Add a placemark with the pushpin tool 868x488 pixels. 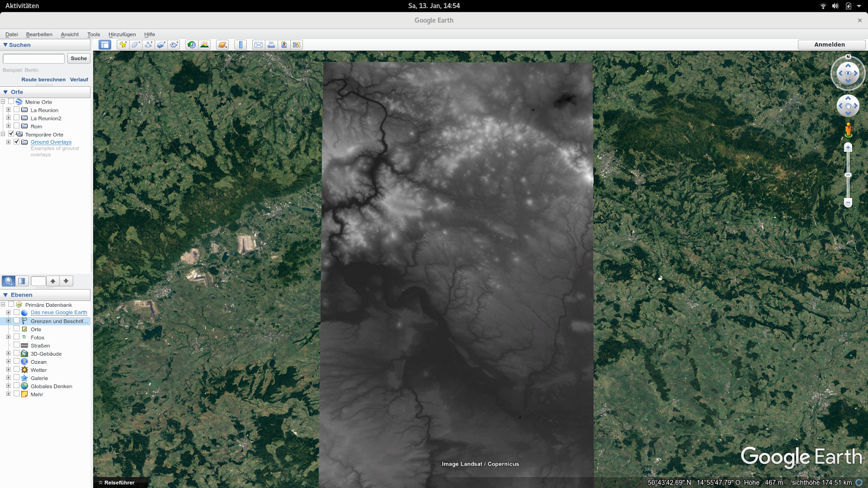click(x=123, y=44)
